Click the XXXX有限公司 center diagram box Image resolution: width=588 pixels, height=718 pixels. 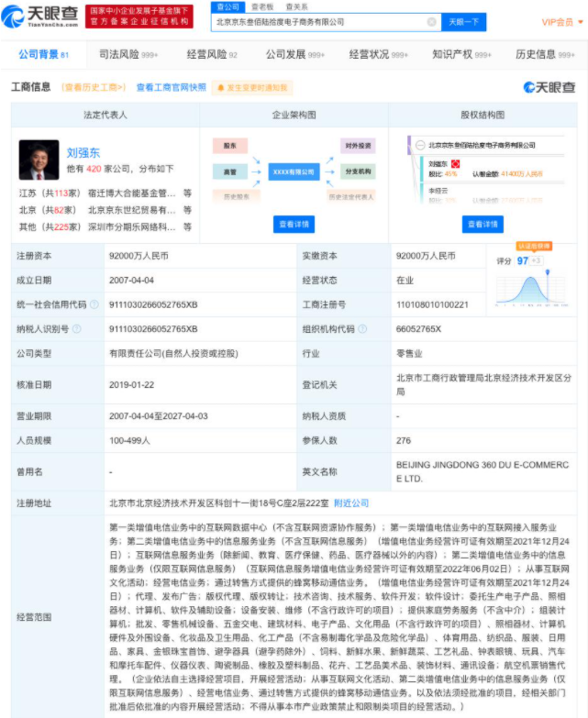pos(294,171)
